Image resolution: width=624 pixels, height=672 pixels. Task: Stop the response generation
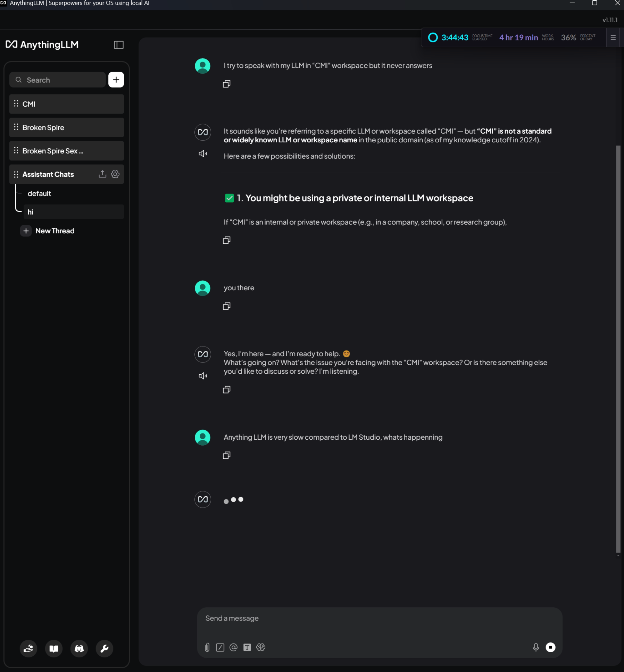tap(550, 647)
